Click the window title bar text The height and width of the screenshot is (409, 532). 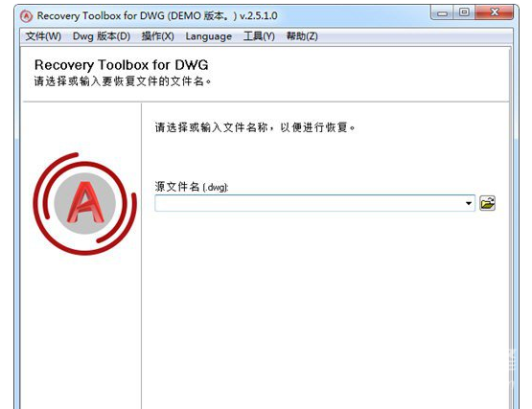click(157, 16)
